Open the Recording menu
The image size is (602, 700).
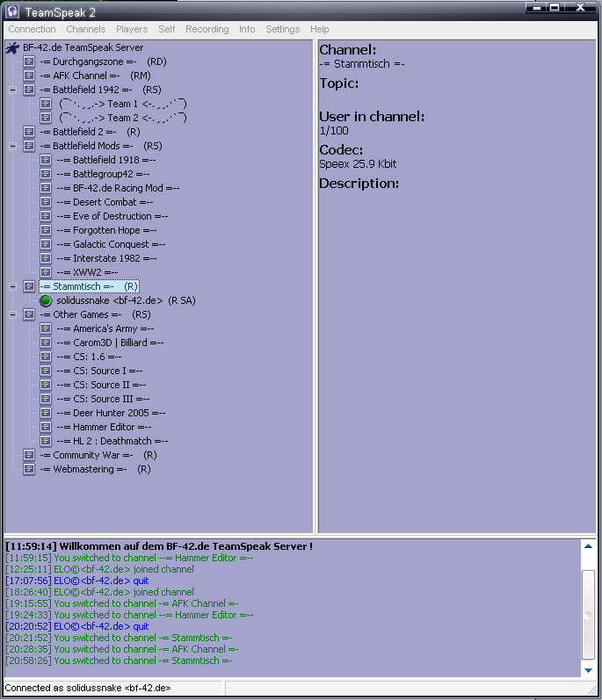coord(207,29)
